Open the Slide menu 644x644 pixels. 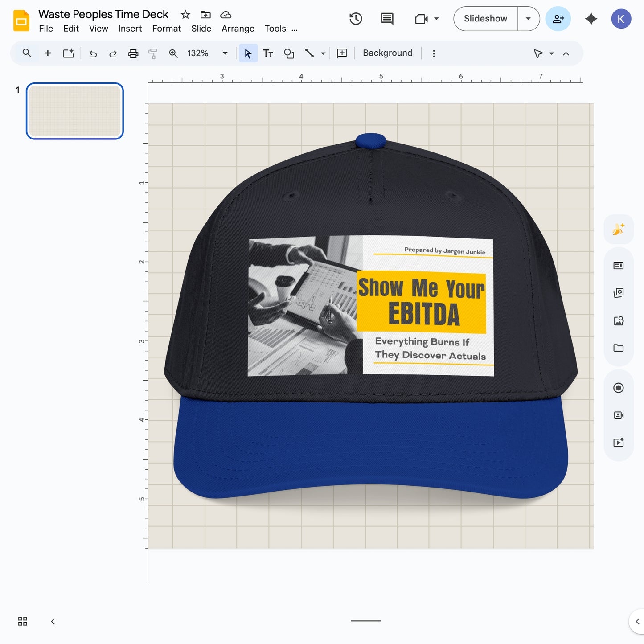(x=201, y=29)
